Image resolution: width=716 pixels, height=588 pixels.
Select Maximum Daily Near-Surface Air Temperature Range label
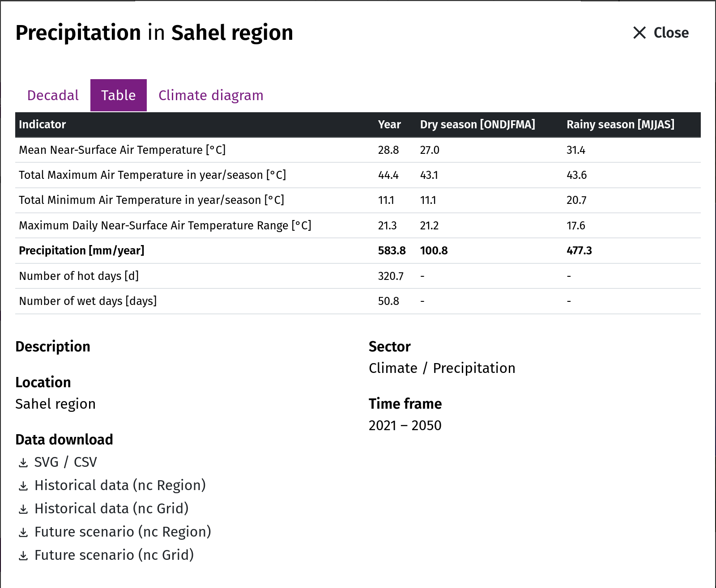(x=165, y=225)
